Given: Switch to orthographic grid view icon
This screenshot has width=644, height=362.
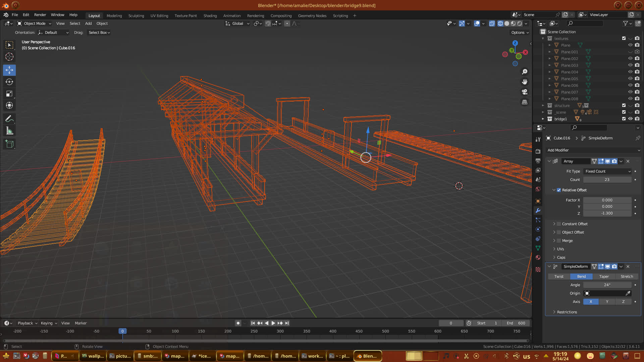Looking at the screenshot, I should 525,102.
